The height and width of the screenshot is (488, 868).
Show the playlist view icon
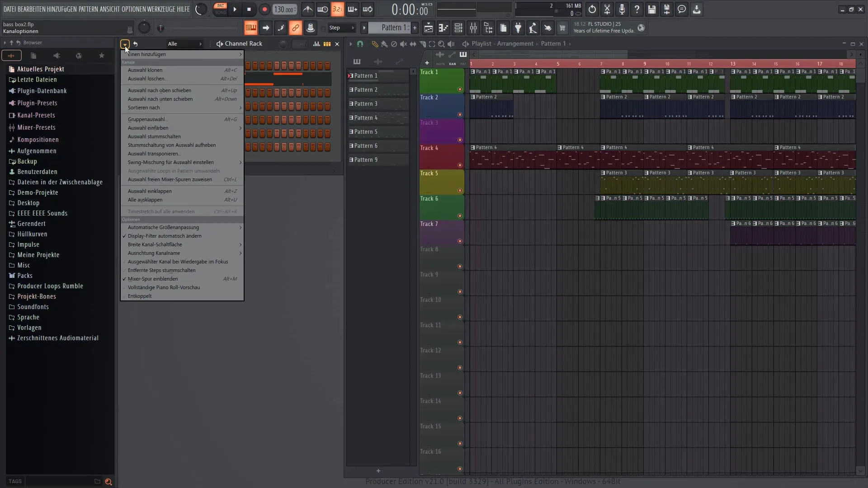coord(428,28)
